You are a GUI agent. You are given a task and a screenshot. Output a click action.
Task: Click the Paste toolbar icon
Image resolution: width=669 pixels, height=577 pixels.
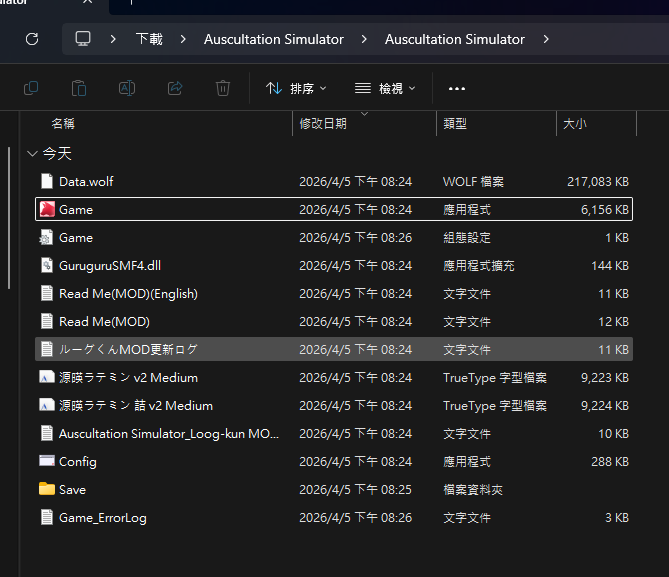pos(79,88)
